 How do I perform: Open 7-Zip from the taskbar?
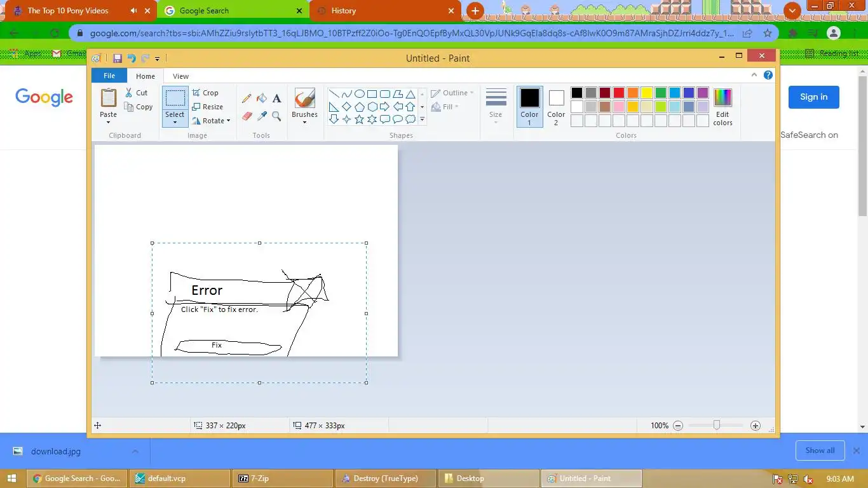point(282,478)
